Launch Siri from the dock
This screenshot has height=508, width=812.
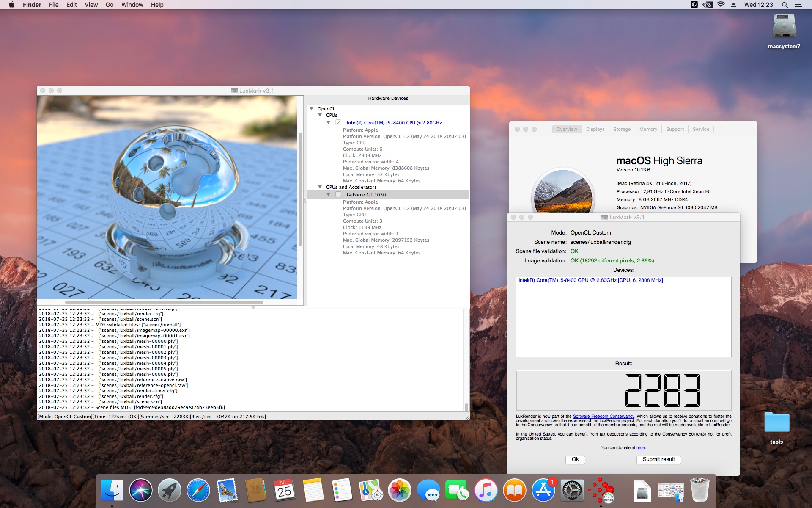140,491
